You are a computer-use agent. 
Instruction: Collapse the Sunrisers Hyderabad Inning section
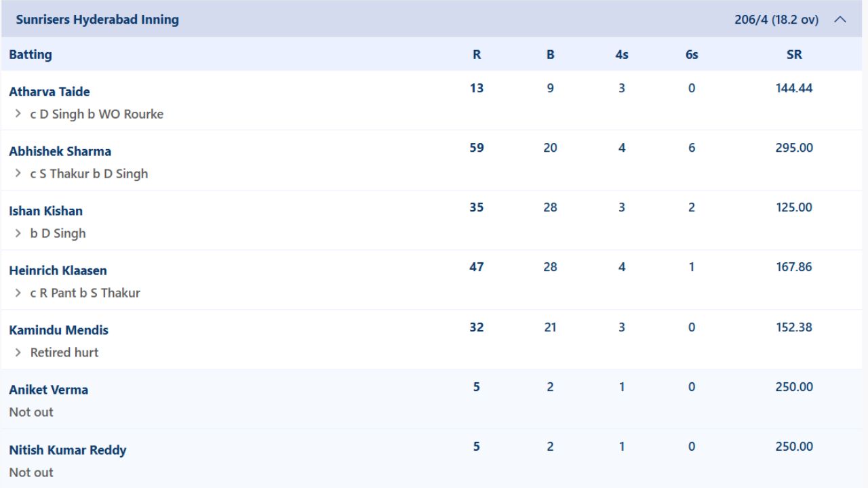click(840, 20)
